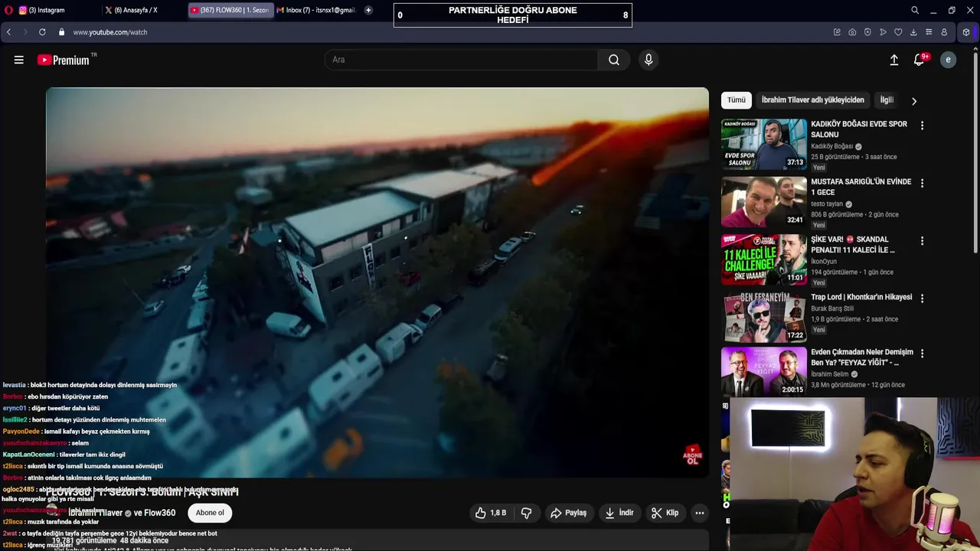Select the İlgili filter chip
The image size is (980, 551).
[887, 100]
